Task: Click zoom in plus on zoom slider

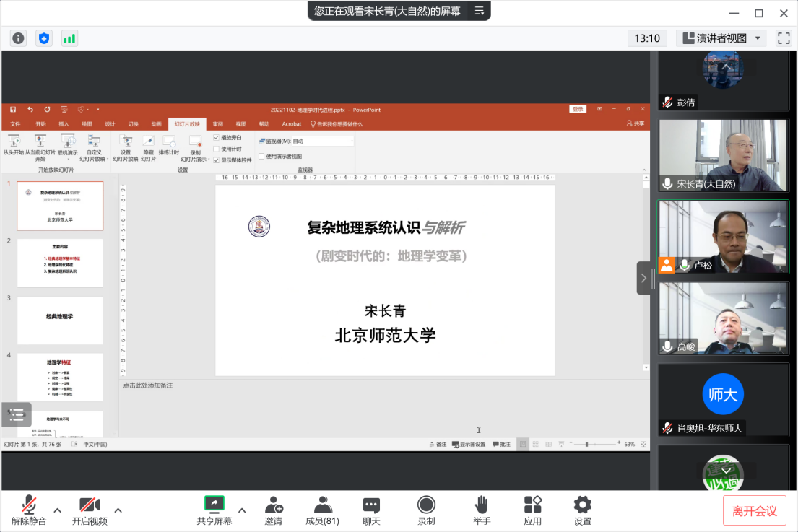Action: click(x=619, y=443)
